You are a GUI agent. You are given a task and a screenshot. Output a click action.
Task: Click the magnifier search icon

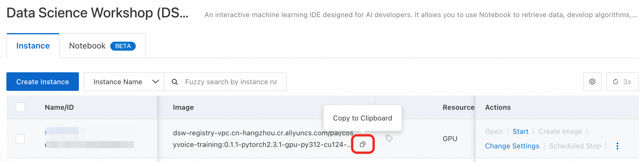point(175,82)
